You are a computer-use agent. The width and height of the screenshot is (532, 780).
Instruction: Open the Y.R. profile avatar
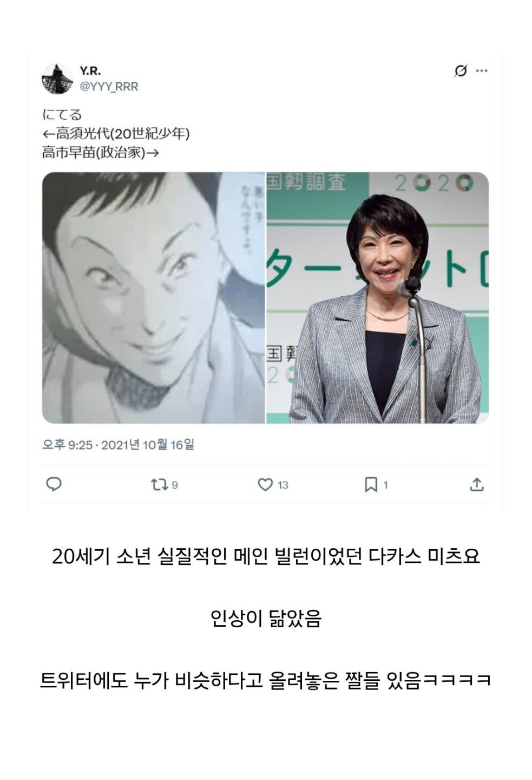57,79
